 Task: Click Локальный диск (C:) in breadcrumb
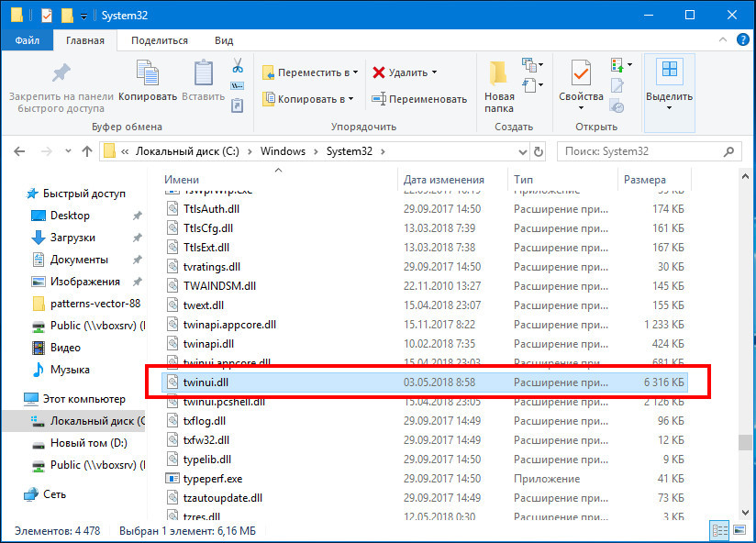point(187,151)
